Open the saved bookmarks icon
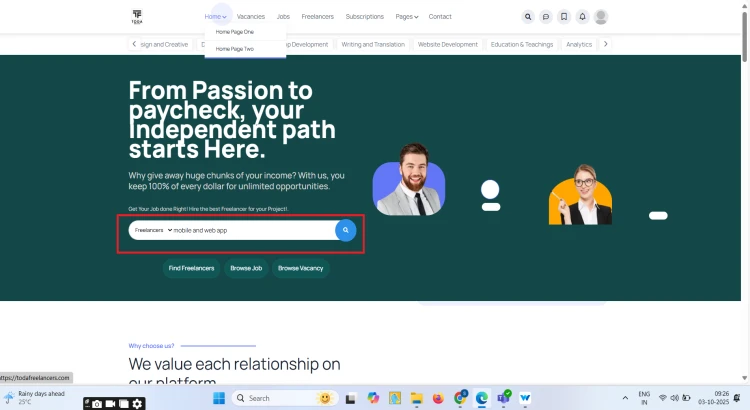Image resolution: width=750 pixels, height=410 pixels. point(564,17)
